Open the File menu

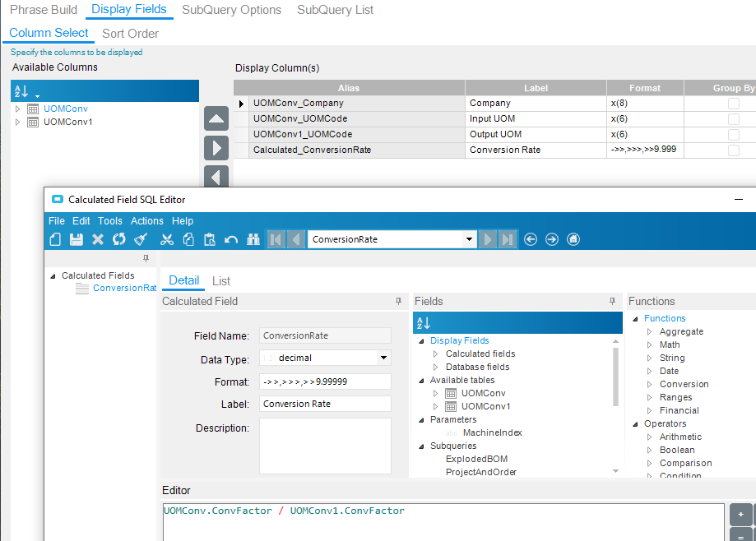coord(57,220)
